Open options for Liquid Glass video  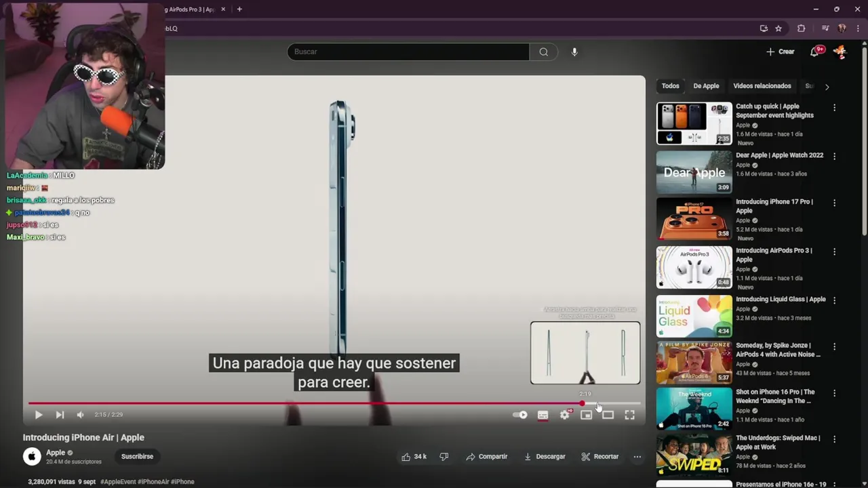pos(834,300)
